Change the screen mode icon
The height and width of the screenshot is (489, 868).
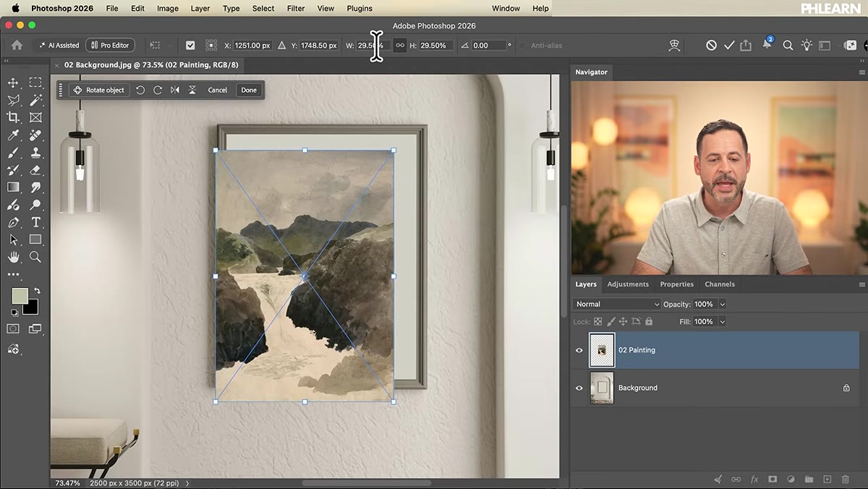35,329
